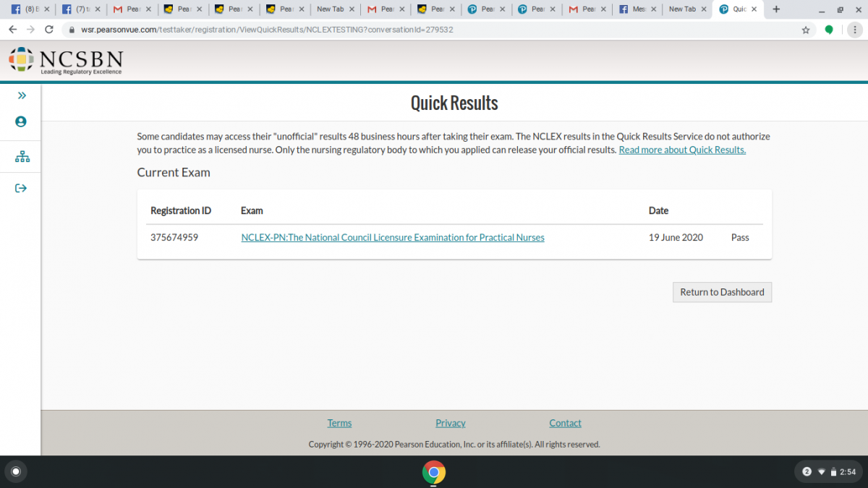The height and width of the screenshot is (488, 868).
Task: Open the Chrome OS launcher button
Action: [16, 472]
